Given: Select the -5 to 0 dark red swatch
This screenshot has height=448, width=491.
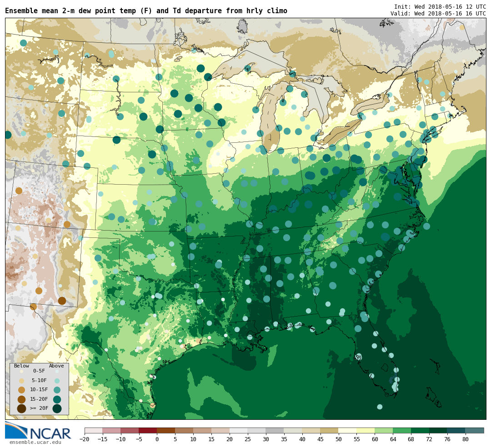Looking at the screenshot, I should click(x=148, y=430).
